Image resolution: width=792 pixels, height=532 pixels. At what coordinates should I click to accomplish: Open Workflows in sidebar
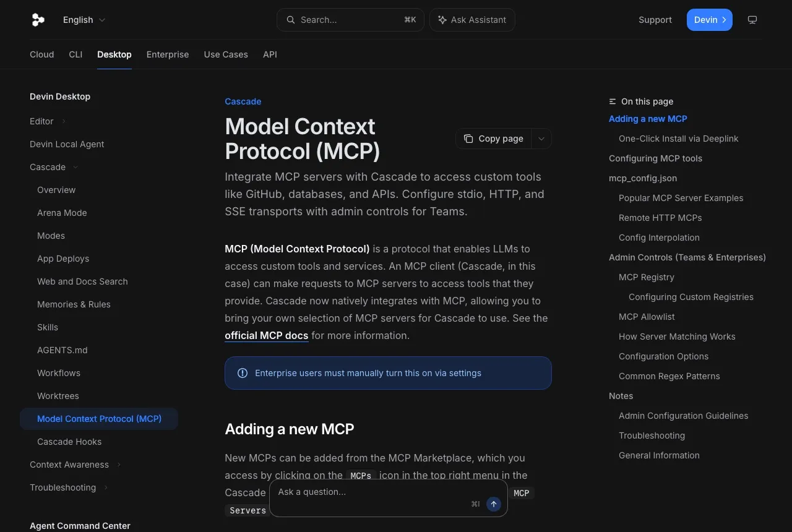(x=59, y=373)
